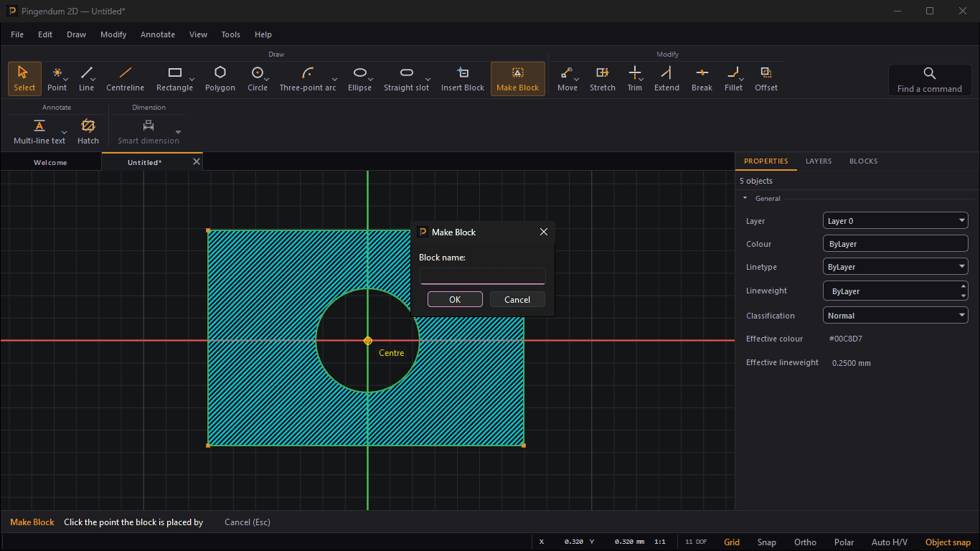Activate the Select tool

click(24, 79)
